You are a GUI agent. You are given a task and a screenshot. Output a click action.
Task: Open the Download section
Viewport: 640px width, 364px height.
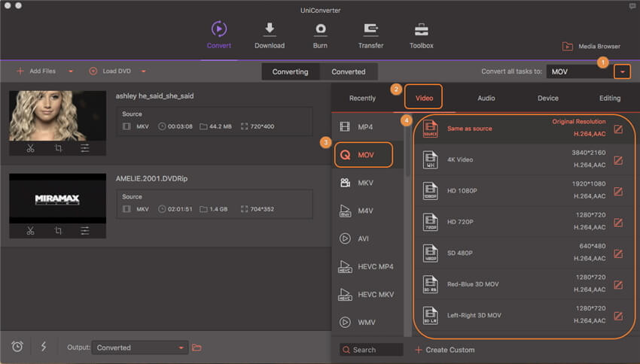click(x=270, y=35)
